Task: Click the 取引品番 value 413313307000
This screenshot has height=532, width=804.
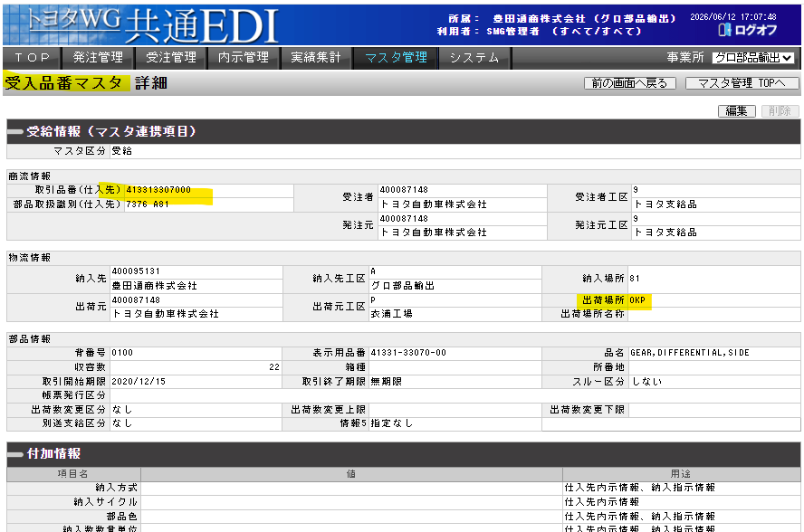Action: [x=158, y=190]
